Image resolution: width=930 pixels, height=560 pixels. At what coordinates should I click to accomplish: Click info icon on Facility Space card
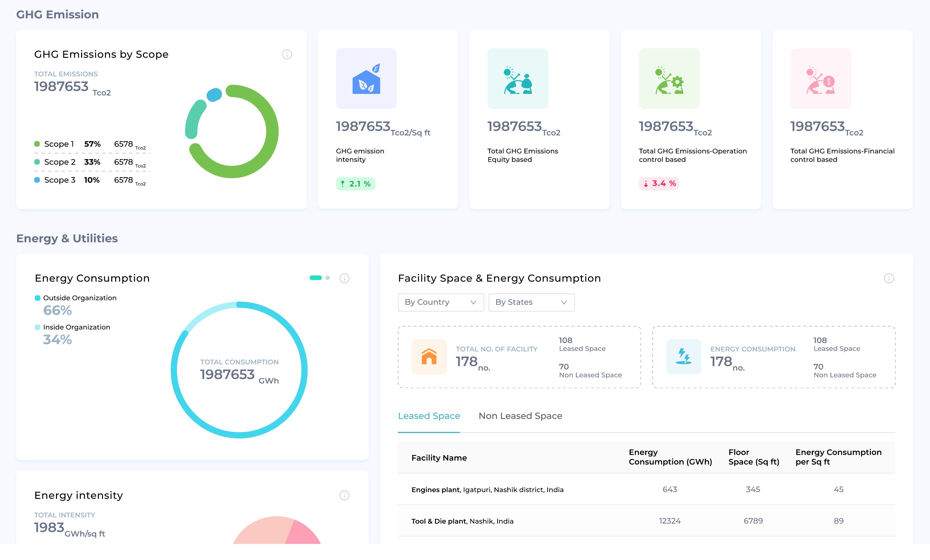coord(889,278)
